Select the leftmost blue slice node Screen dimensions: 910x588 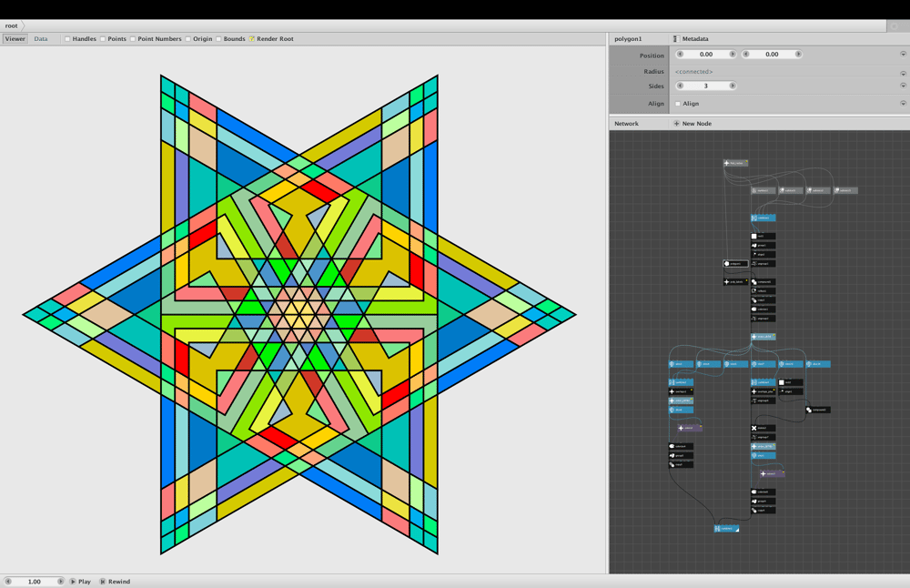tap(681, 364)
